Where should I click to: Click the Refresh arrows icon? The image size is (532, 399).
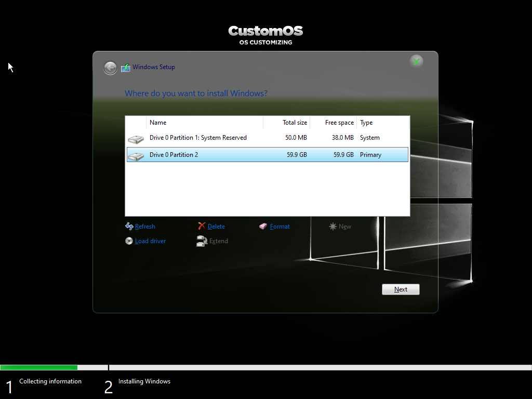click(x=129, y=227)
